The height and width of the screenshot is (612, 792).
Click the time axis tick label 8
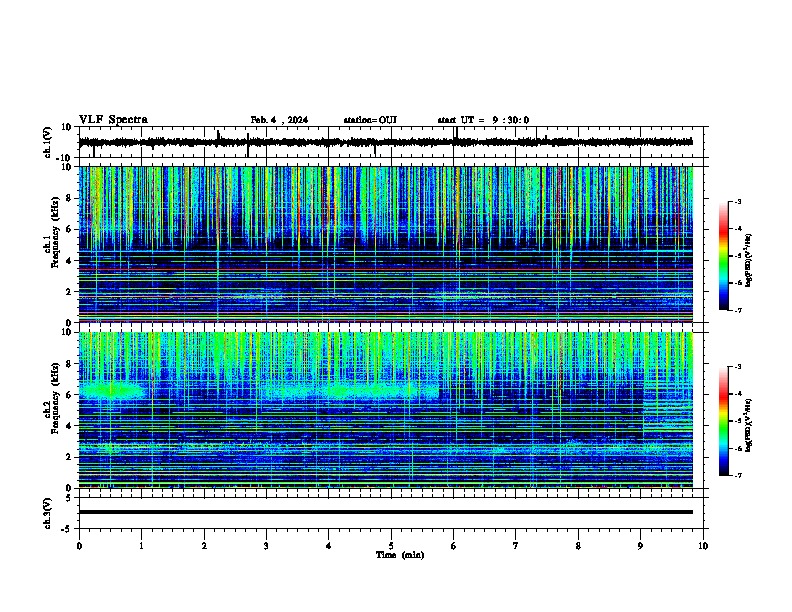pos(578,546)
